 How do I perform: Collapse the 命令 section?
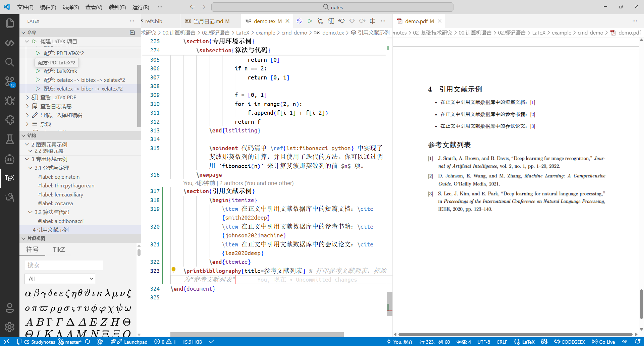click(x=23, y=33)
